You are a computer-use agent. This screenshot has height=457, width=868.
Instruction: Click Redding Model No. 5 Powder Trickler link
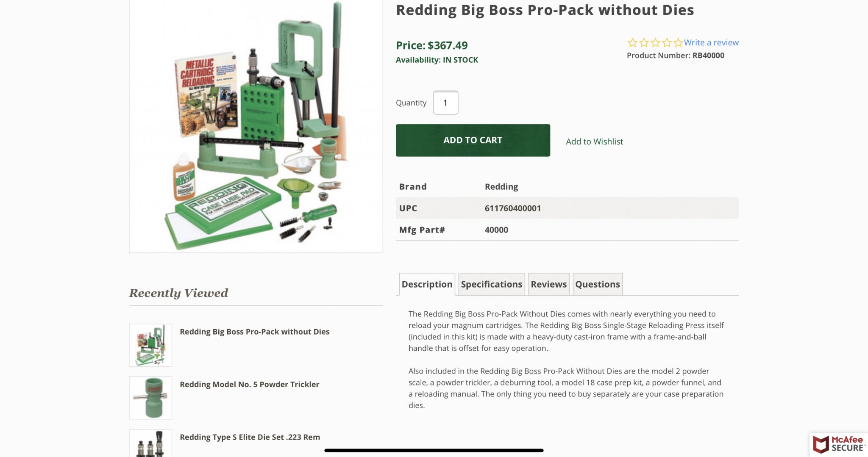pyautogui.click(x=249, y=385)
